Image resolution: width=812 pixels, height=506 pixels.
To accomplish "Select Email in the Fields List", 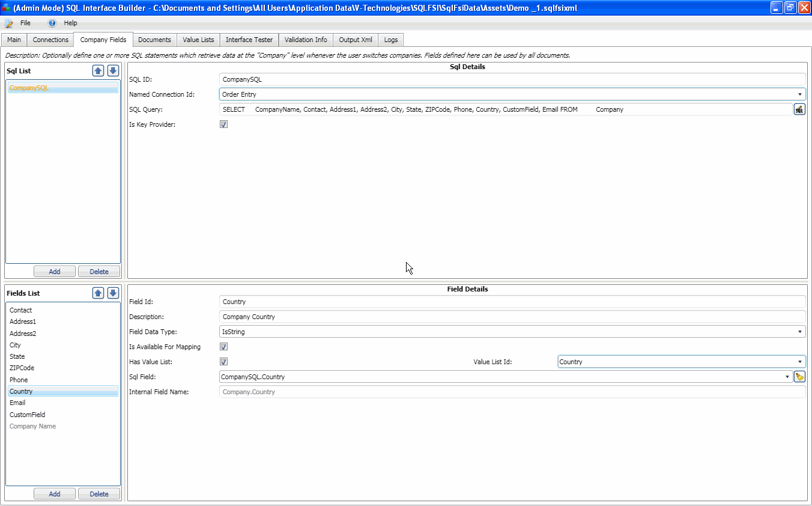I will (x=63, y=403).
